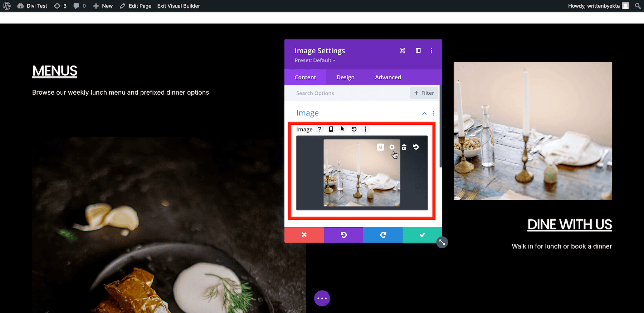Viewport: 644px width, 313px height.
Task: Click the Filter button
Action: (x=424, y=93)
